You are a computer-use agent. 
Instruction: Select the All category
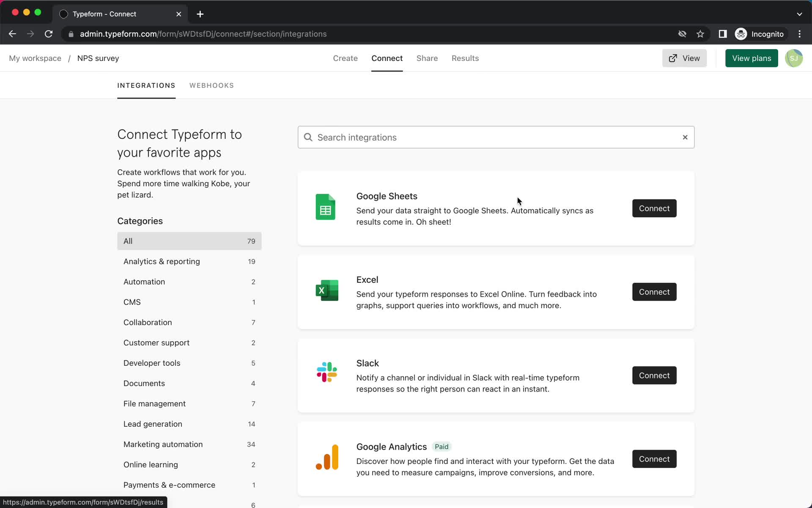click(189, 241)
